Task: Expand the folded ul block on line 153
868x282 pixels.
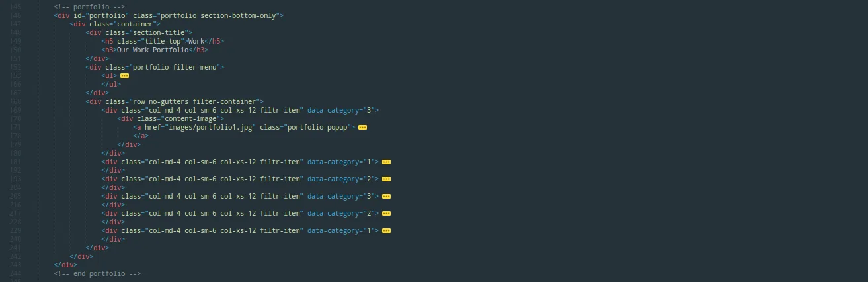Action: click(x=124, y=75)
